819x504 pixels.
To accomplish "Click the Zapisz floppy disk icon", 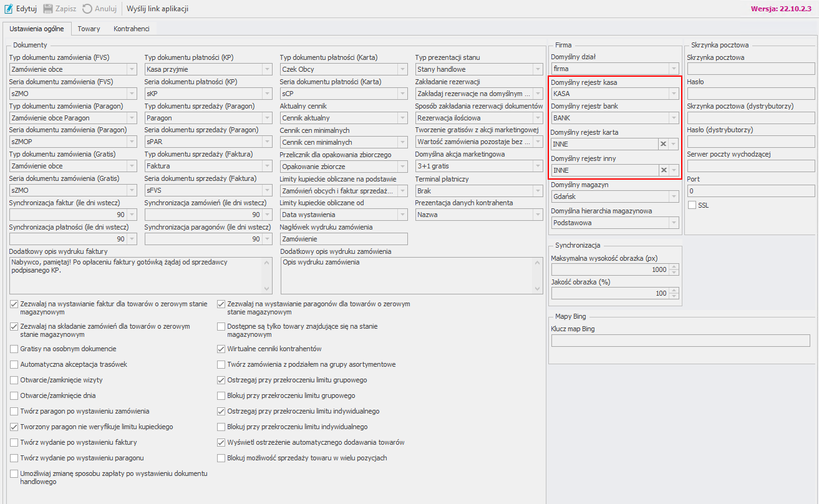I will point(48,9).
